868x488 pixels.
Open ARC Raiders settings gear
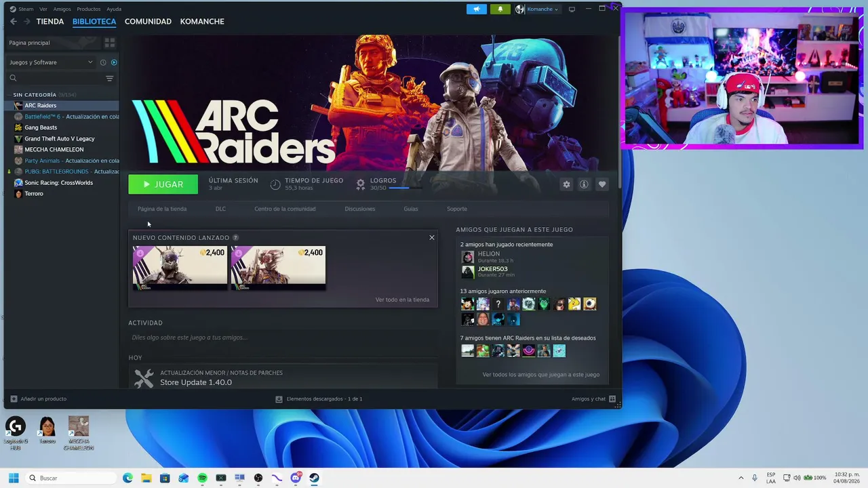point(566,184)
